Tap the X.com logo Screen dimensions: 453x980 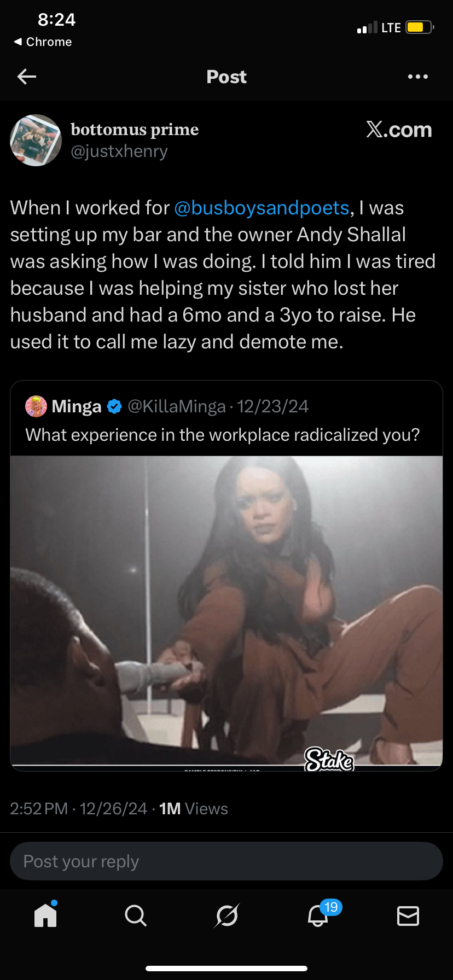coord(399,130)
